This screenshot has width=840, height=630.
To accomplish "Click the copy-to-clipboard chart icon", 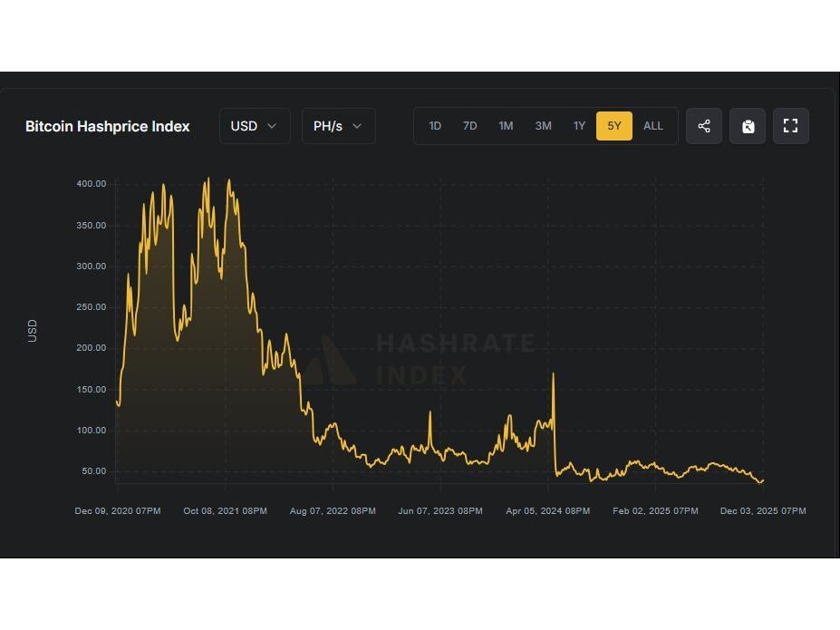I will [x=748, y=126].
